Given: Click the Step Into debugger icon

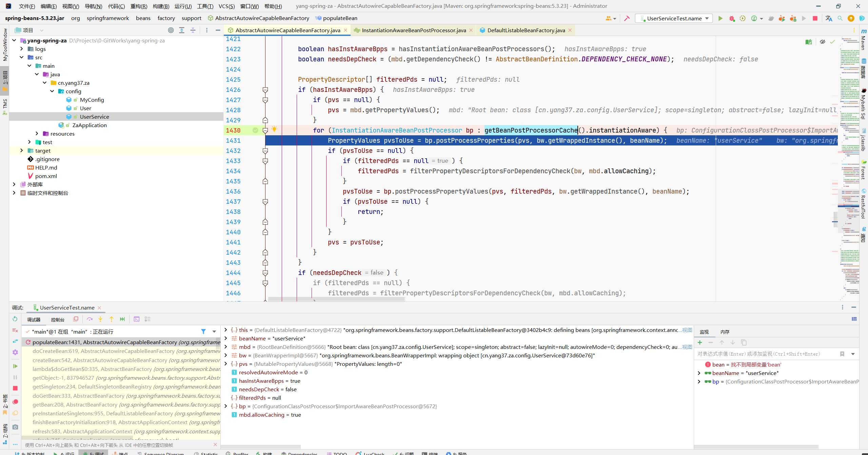Looking at the screenshot, I should coord(100,319).
